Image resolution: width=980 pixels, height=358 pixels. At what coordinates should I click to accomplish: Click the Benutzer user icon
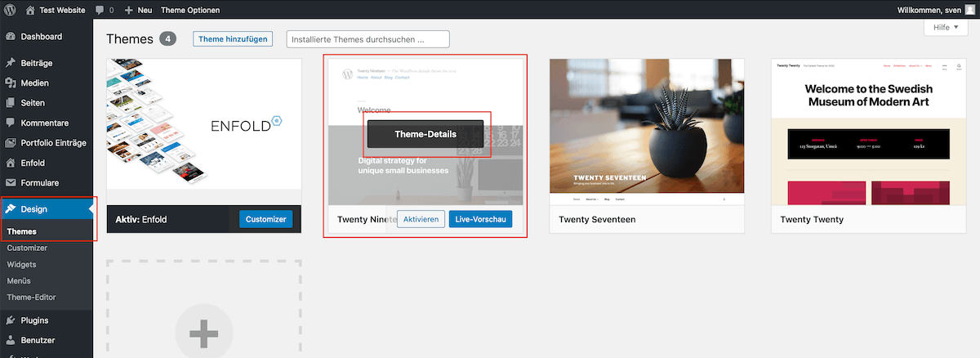11,340
